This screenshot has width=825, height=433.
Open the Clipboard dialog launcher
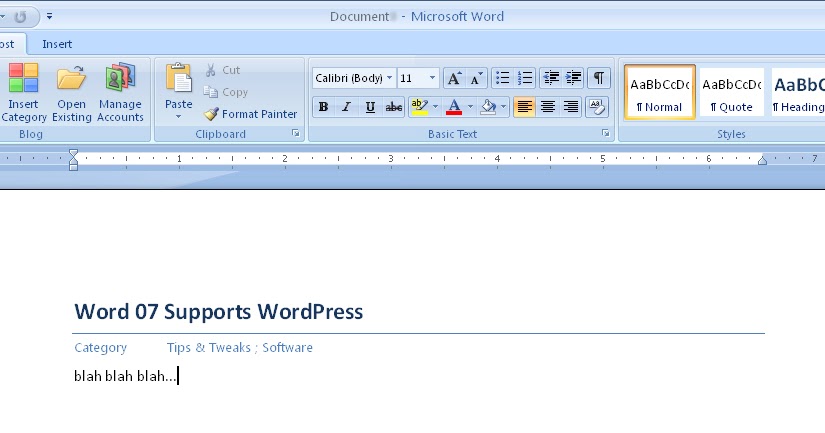pos(296,134)
